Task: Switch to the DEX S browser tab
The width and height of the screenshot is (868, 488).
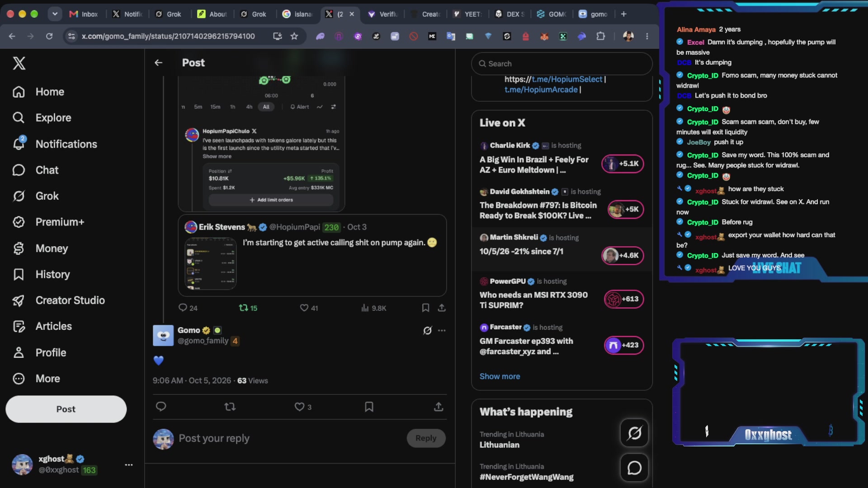Action: click(x=510, y=14)
